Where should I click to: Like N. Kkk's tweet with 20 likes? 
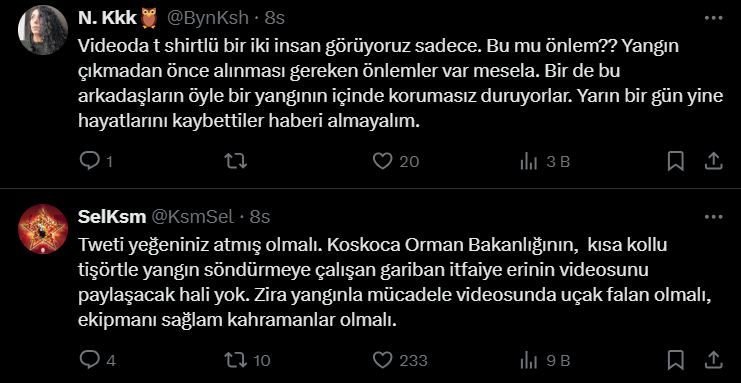pos(396,162)
